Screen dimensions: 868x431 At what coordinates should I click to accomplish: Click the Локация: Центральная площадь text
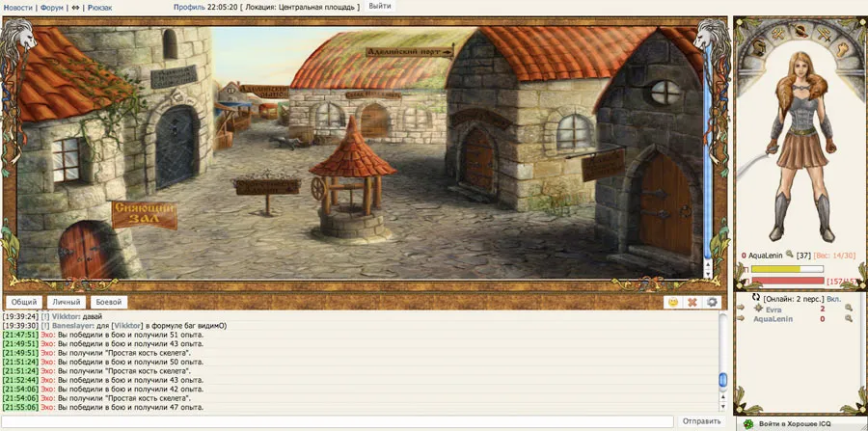coord(301,7)
